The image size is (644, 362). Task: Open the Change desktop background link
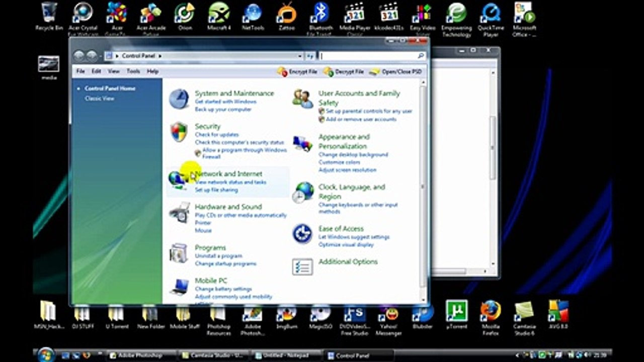pos(353,155)
